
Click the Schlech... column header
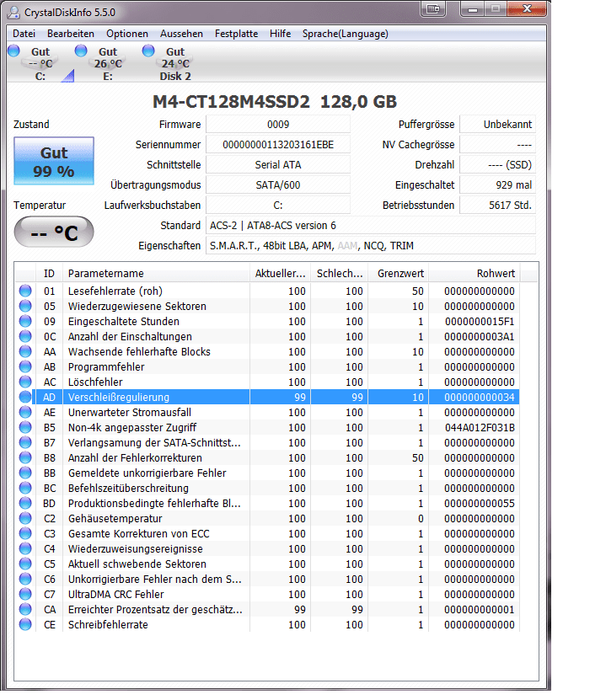340,274
